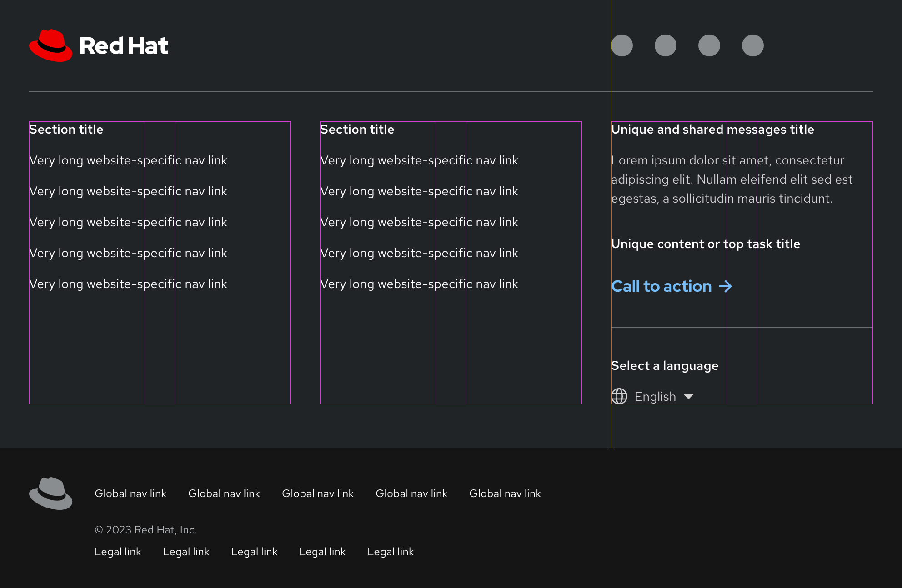Click the Select a language heading
The height and width of the screenshot is (588, 902).
pyautogui.click(x=665, y=365)
